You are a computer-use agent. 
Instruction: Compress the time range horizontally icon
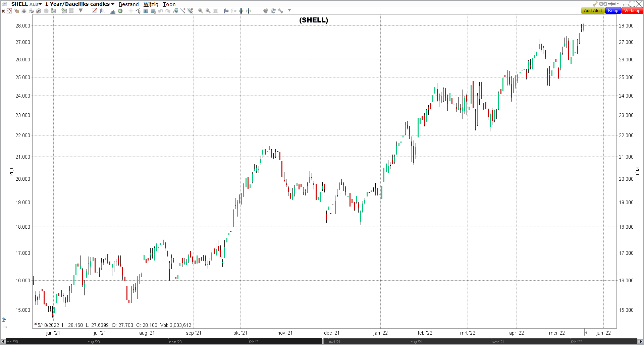pyautogui.click(x=248, y=11)
